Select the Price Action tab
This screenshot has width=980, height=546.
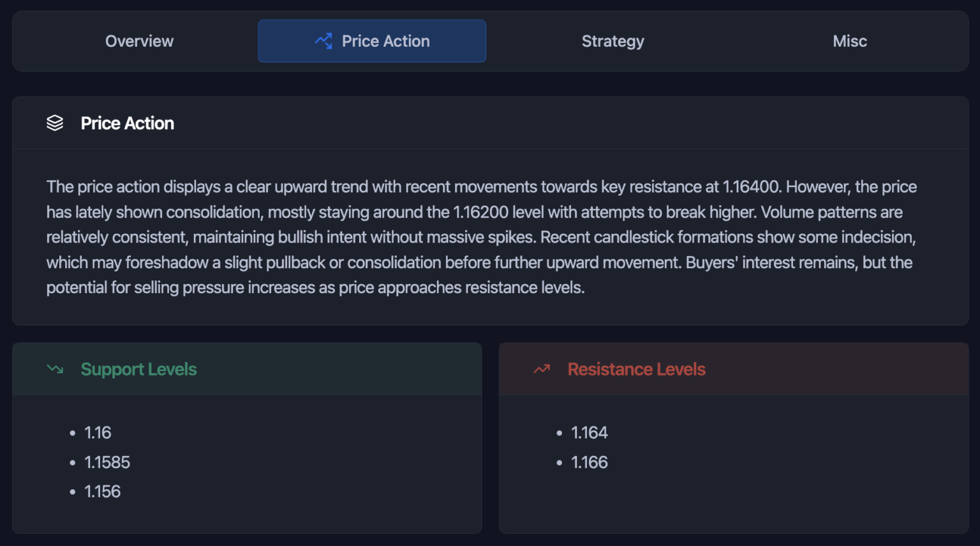(x=372, y=41)
